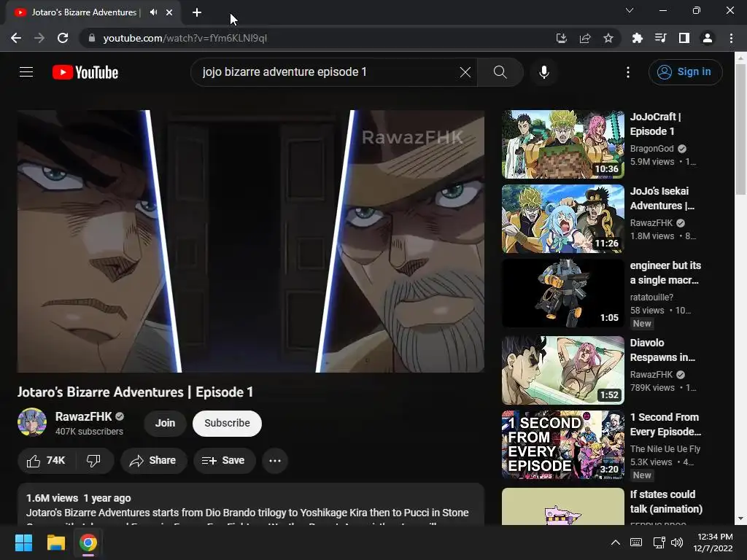747x560 pixels.
Task: Open touch keyboard tray icon
Action: 636,542
